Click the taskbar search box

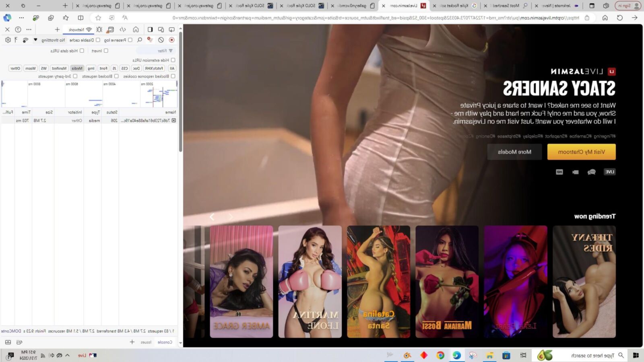[580, 355]
